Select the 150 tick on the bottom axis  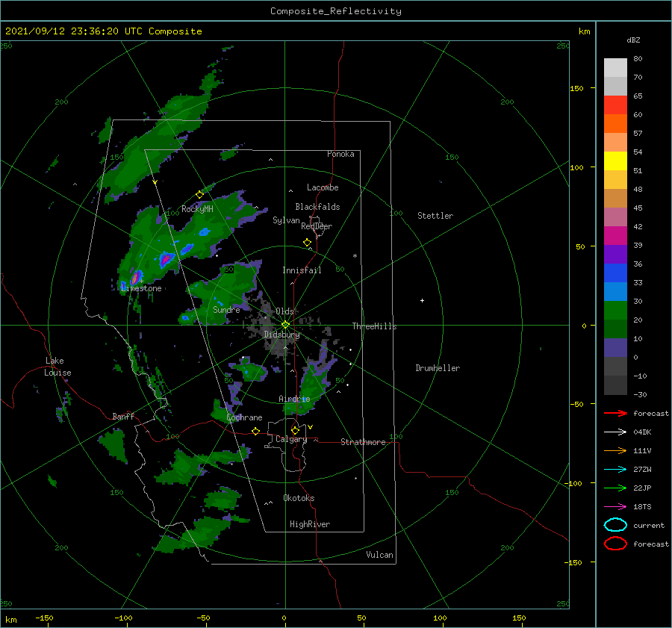coord(519,618)
